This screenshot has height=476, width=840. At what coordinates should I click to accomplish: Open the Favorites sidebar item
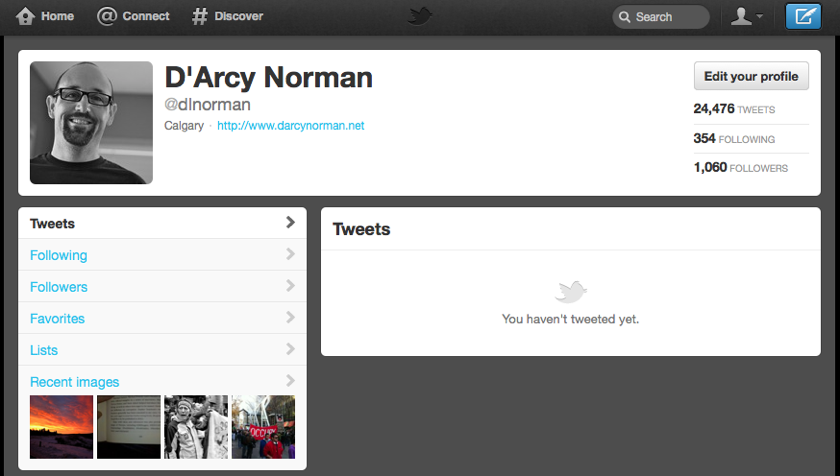[x=162, y=318]
